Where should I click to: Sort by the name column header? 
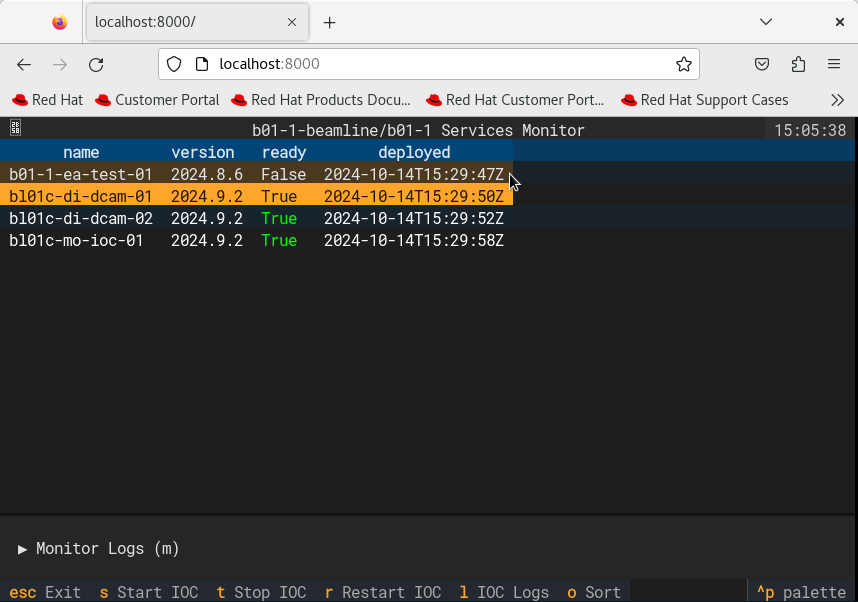tap(81, 152)
